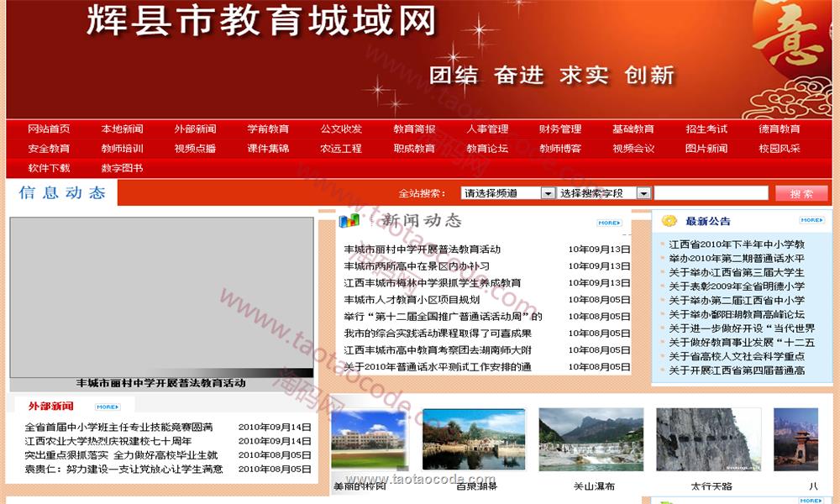840x504 pixels.
Task: Click the sun icon beside 最新公告
Action: [669, 221]
